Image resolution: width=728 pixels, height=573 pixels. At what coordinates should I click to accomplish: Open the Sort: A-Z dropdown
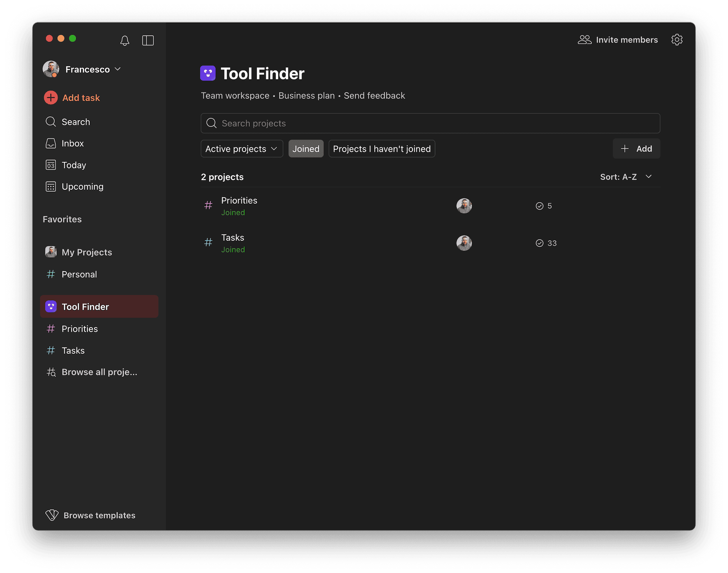pyautogui.click(x=626, y=176)
